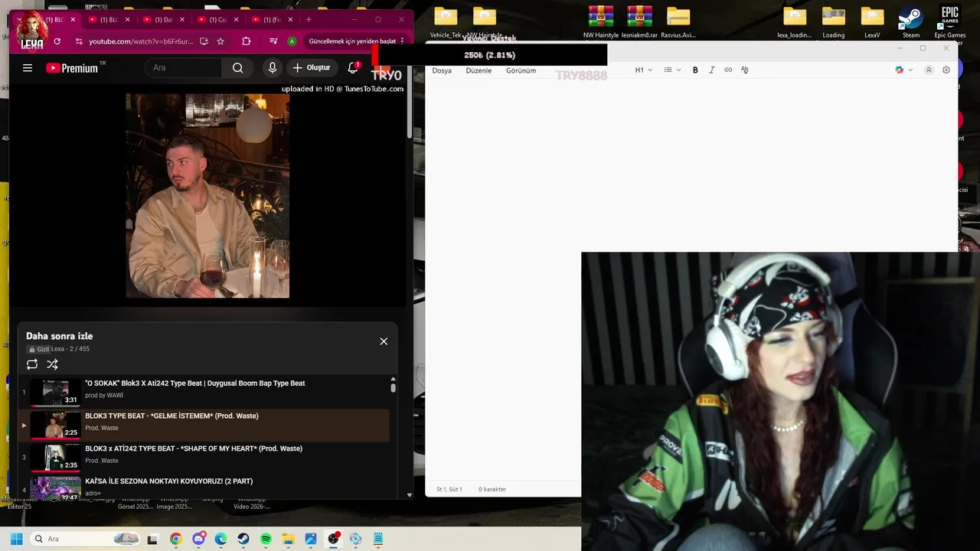Image resolution: width=980 pixels, height=551 pixels.
Task: Bookmark this page with the star icon
Action: tap(220, 41)
